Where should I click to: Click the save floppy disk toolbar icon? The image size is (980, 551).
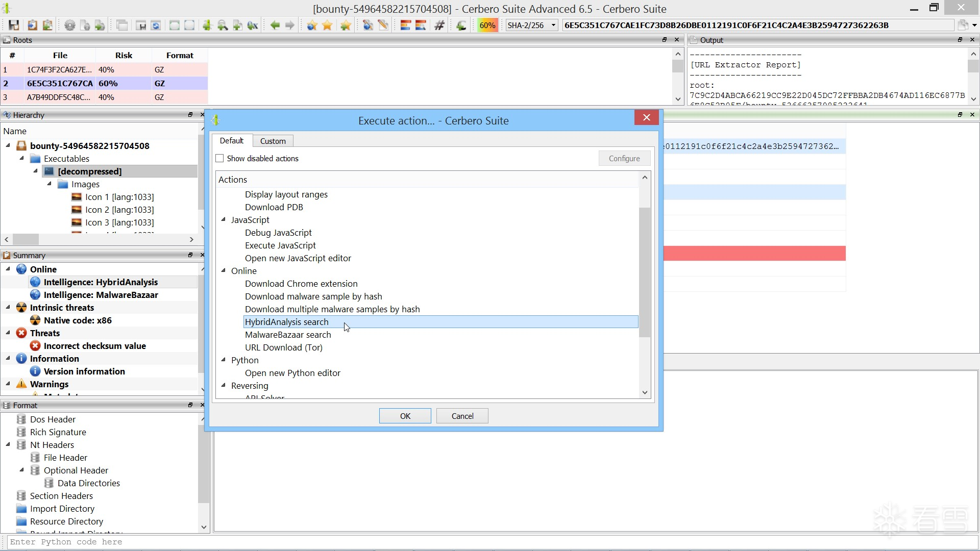14,25
